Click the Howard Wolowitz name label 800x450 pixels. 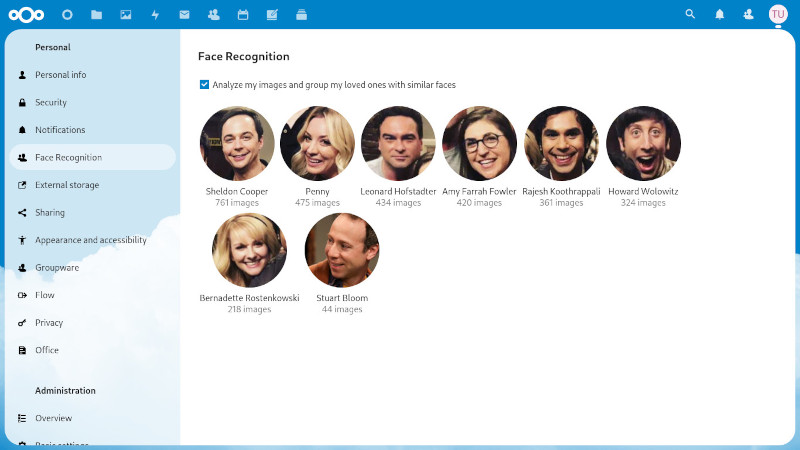coord(643,191)
